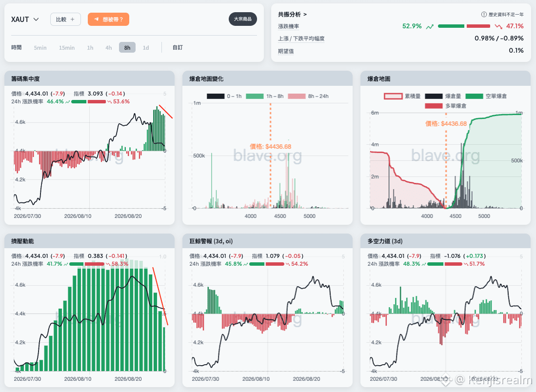Click the 籌碼集中度 panel title
Viewport: 536px width, 392px height.
[25, 79]
